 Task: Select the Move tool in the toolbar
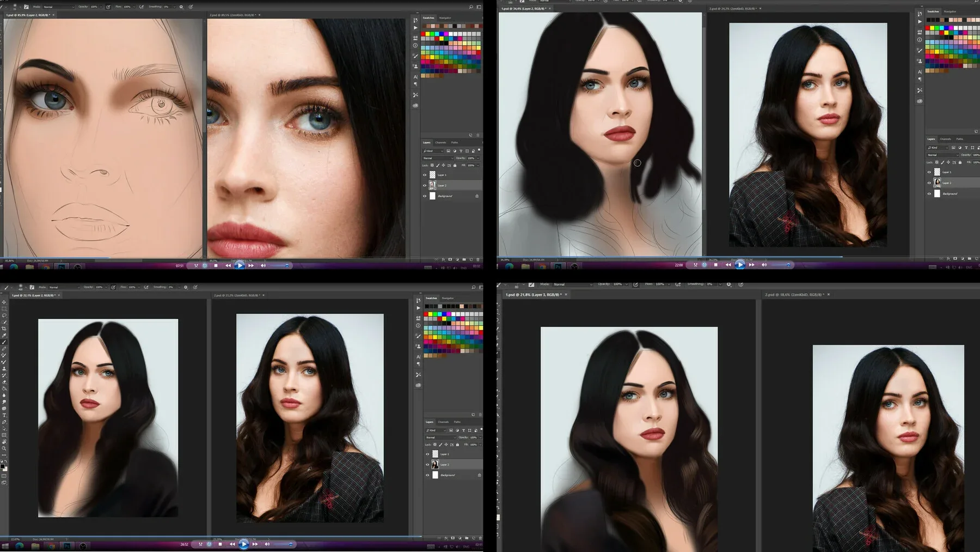pyautogui.click(x=5, y=303)
